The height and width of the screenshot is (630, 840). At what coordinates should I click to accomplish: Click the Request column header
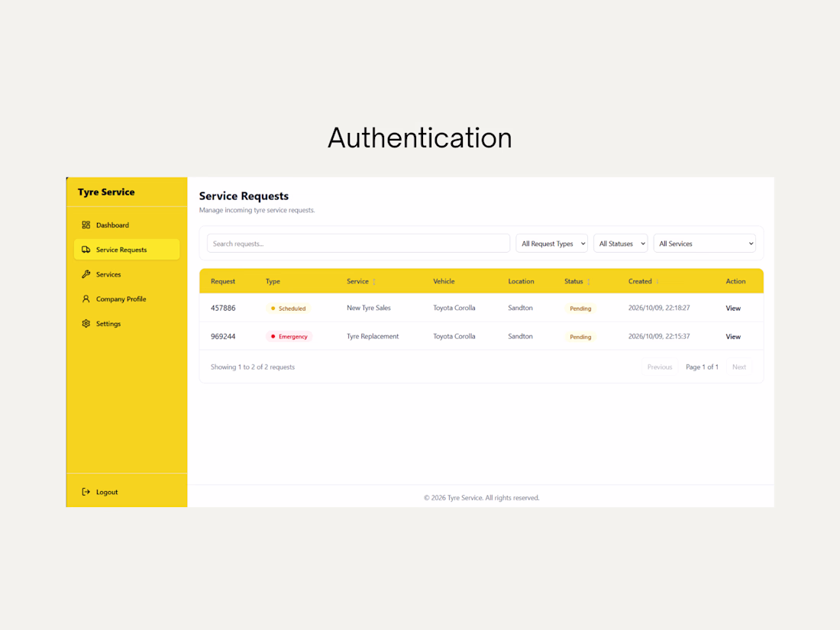coord(223,281)
